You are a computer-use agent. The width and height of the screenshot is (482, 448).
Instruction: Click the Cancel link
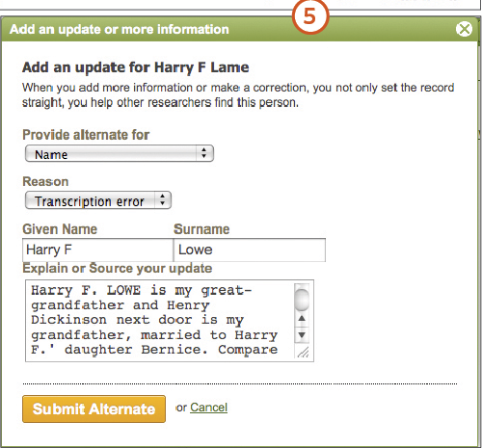coord(208,408)
